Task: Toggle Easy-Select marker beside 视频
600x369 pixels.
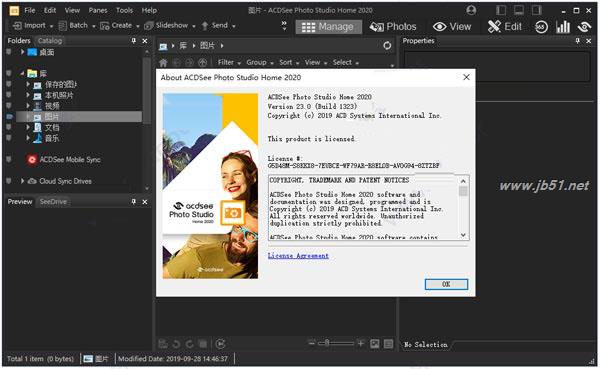Action: [8, 106]
